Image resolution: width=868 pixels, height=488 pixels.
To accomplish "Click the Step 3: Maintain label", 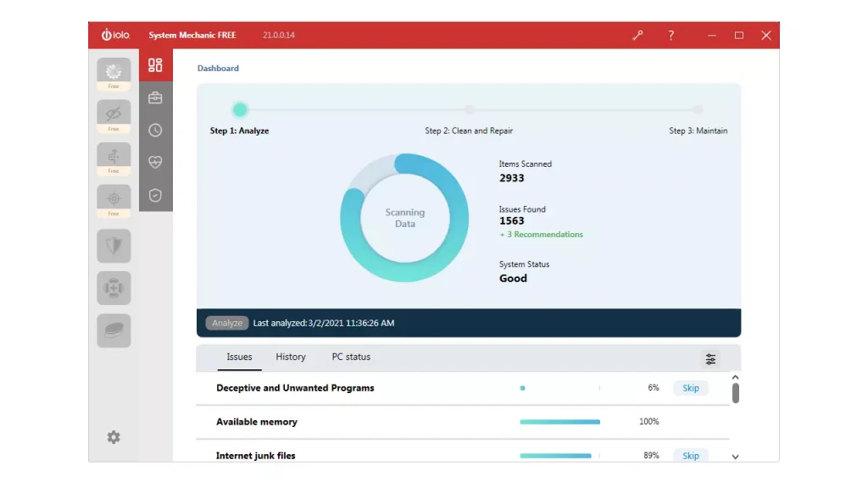I will (x=698, y=130).
